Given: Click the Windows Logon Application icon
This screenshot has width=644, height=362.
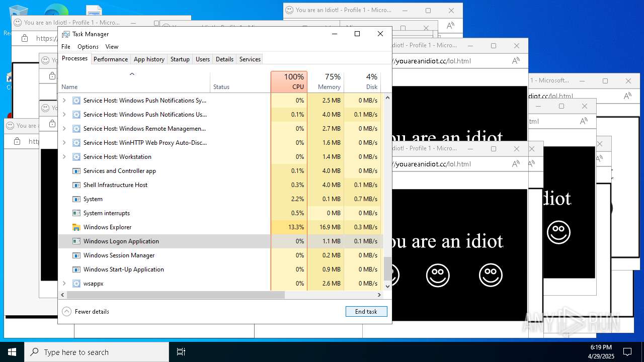Looking at the screenshot, I should click(76, 241).
